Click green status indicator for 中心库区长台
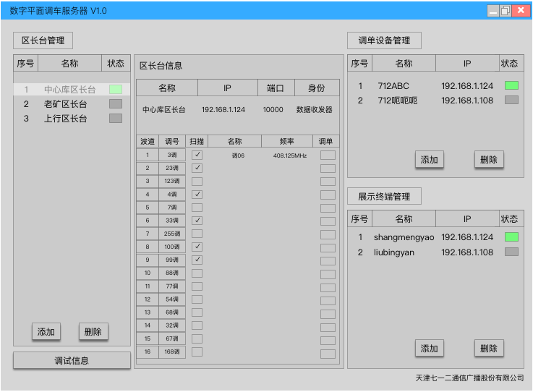 pyautogui.click(x=116, y=90)
